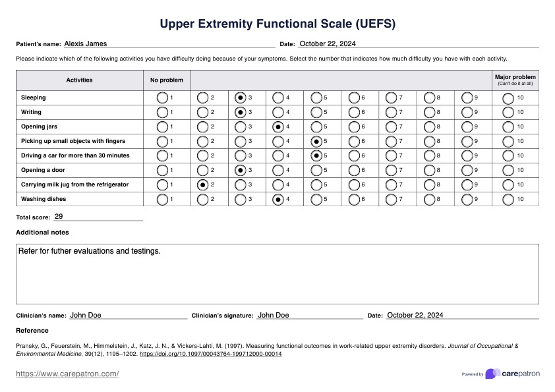Choose rating 5 for Writing
Screen dimensions: 555x392
(316, 112)
